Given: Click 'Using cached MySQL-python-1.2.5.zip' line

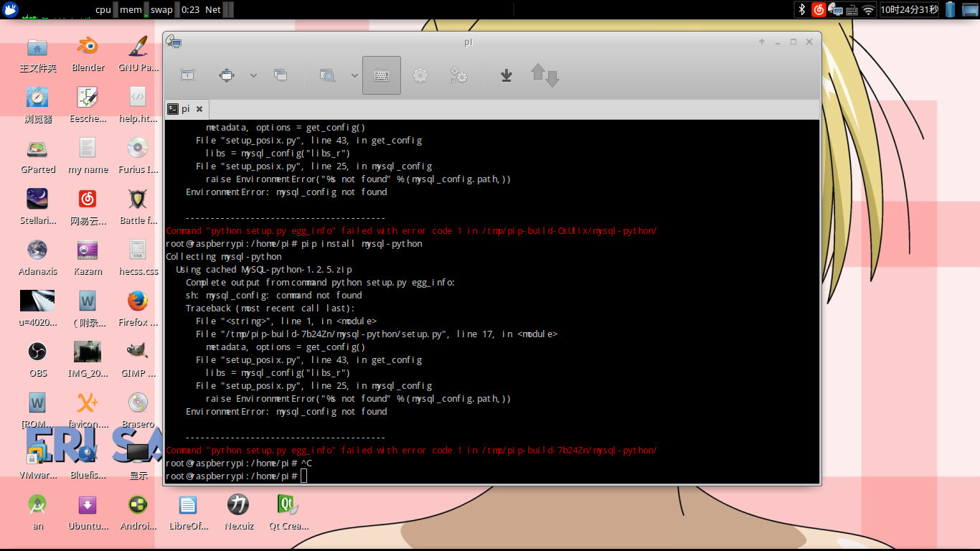Looking at the screenshot, I should (x=264, y=270).
